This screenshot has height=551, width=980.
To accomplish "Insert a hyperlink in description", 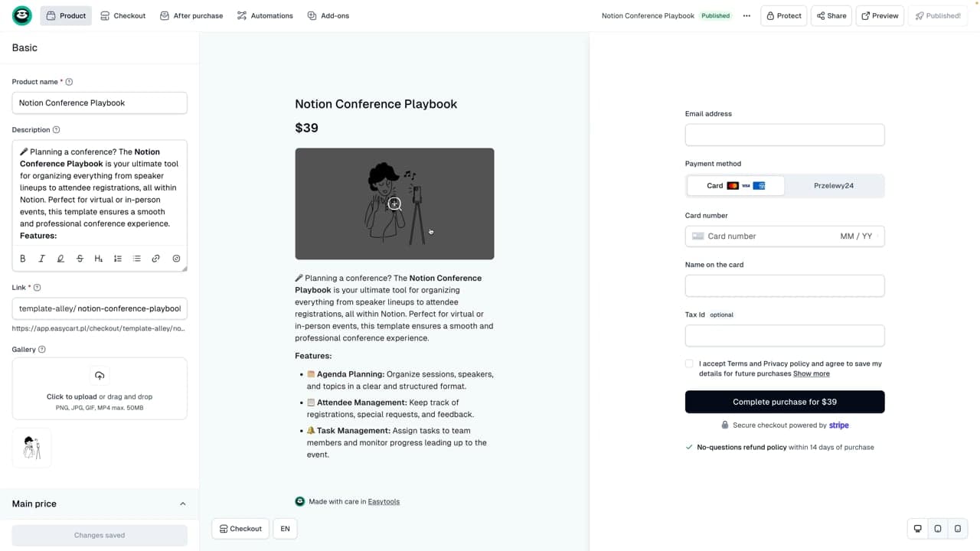I will point(155,259).
